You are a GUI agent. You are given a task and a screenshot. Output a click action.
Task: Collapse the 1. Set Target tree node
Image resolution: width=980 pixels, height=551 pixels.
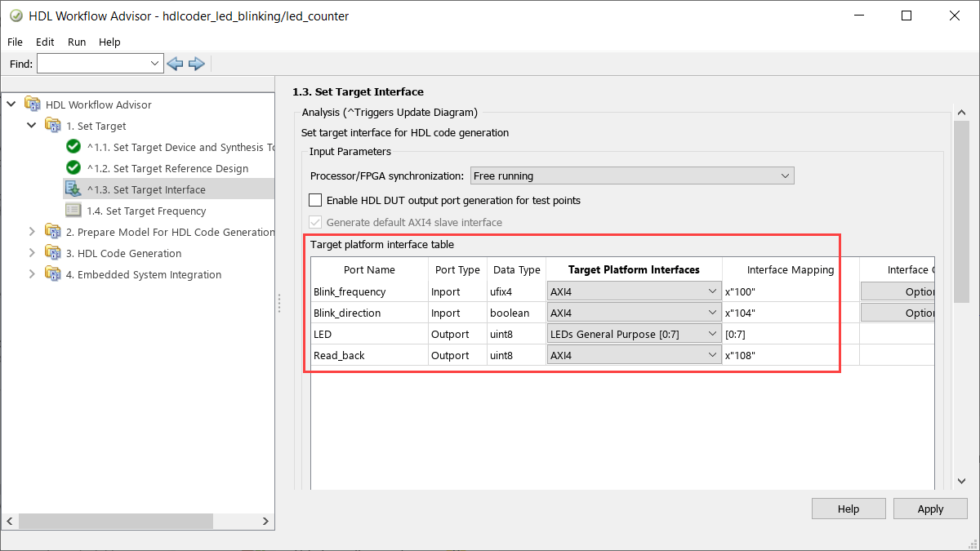pyautogui.click(x=32, y=126)
